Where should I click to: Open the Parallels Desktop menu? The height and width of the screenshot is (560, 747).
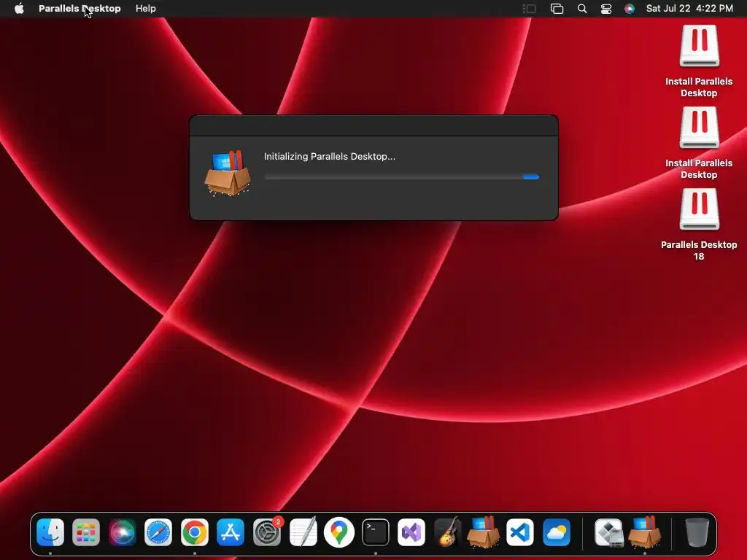click(80, 9)
